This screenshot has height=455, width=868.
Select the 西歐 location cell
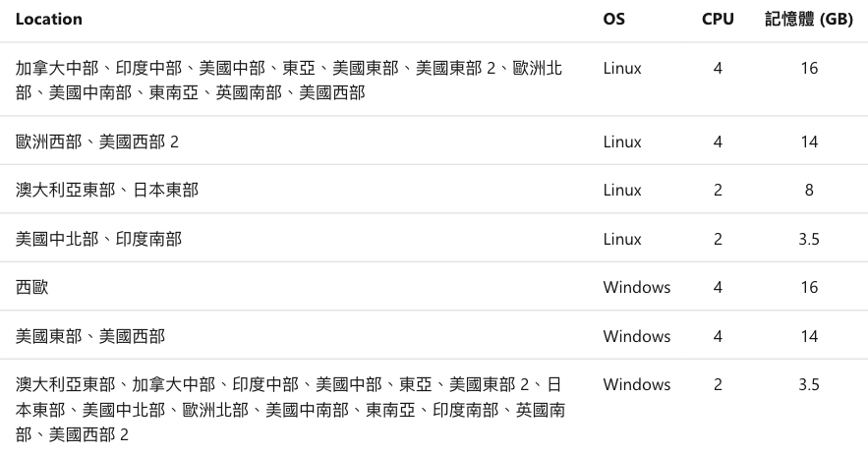click(32, 287)
